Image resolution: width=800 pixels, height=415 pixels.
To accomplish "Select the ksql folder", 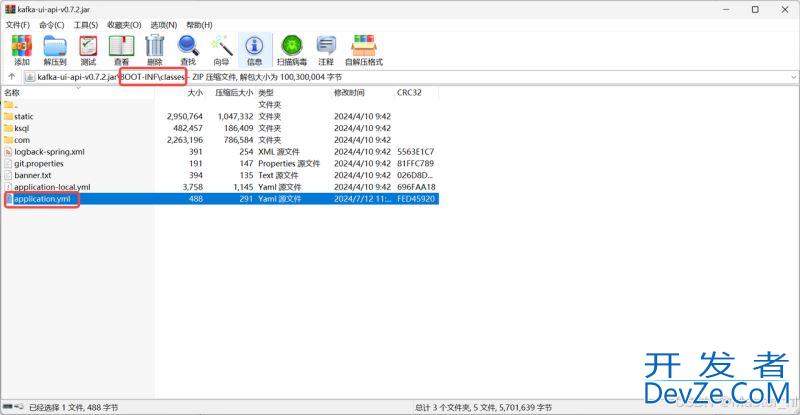I will coord(220,128).
